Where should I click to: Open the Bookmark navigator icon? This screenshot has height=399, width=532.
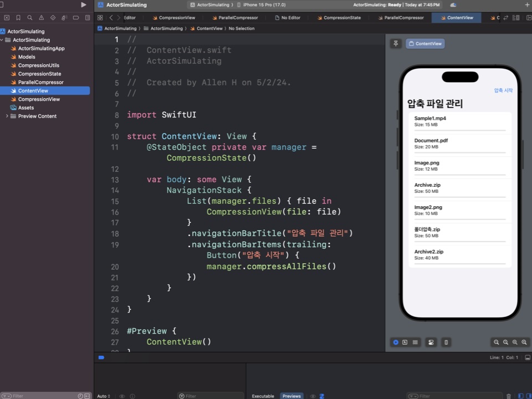point(18,18)
